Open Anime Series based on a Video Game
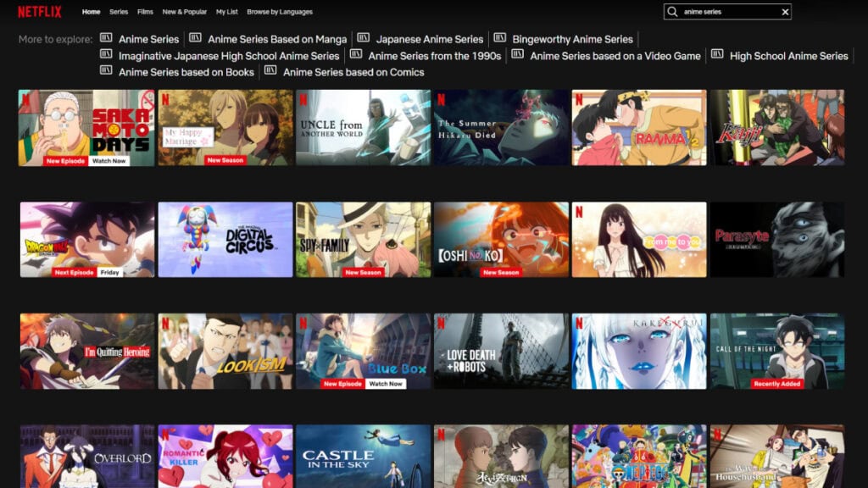The height and width of the screenshot is (488, 868). [615, 56]
